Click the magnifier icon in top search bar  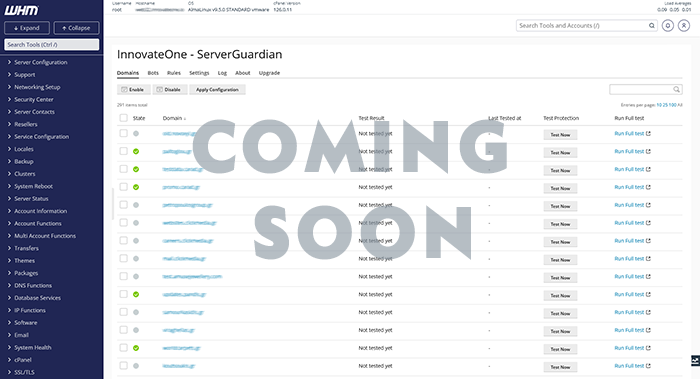point(652,26)
